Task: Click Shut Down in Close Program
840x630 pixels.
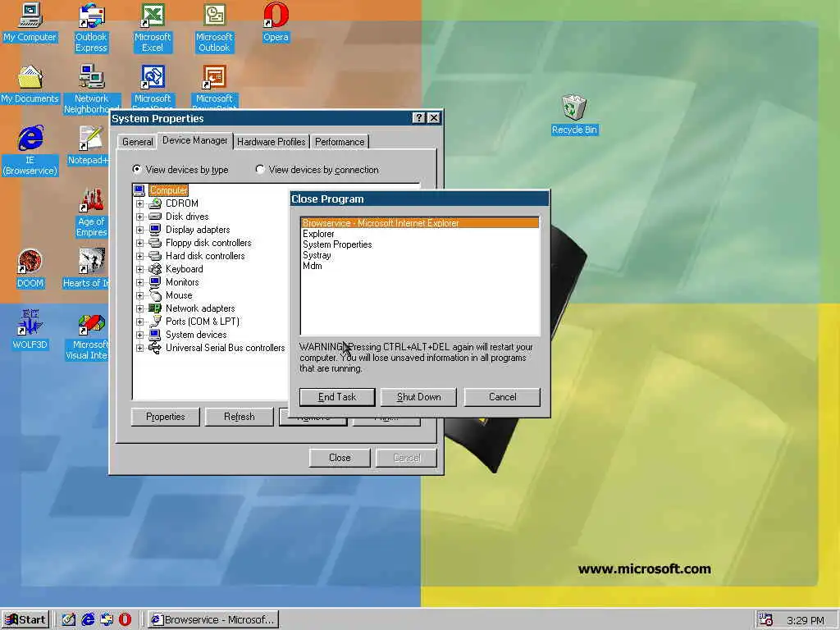Action: pos(418,397)
